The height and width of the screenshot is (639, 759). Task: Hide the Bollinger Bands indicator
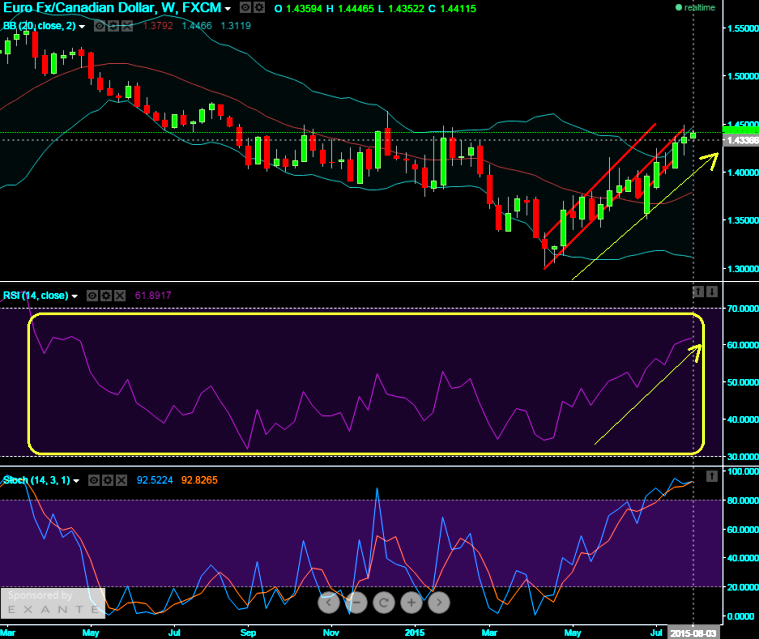[99, 26]
